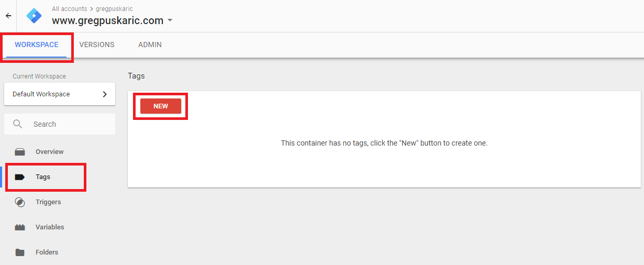Expand the Default Workspace selector

[x=60, y=94]
